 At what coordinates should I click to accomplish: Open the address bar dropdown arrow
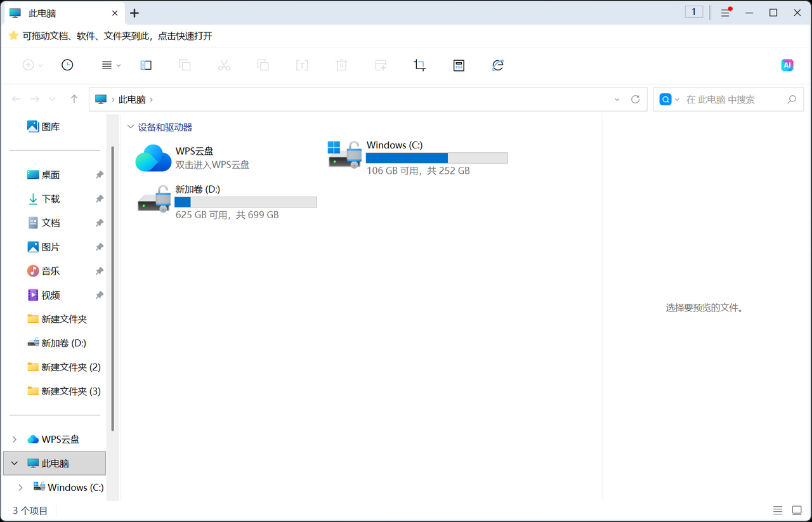616,99
